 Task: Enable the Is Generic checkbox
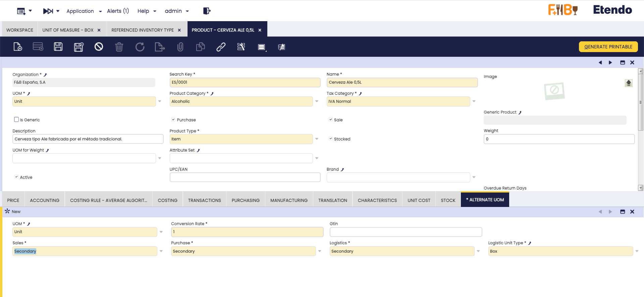pos(16,120)
